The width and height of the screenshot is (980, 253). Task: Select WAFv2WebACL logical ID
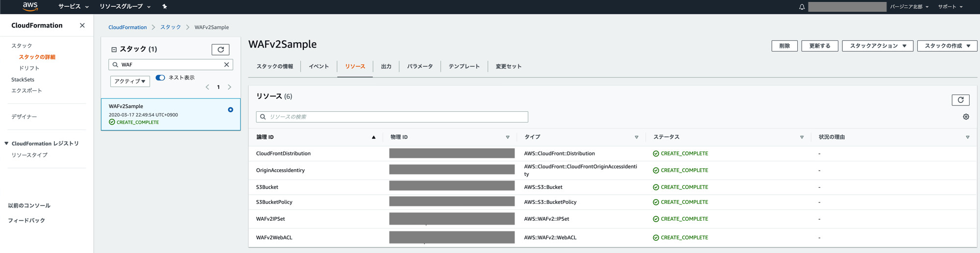pos(274,237)
